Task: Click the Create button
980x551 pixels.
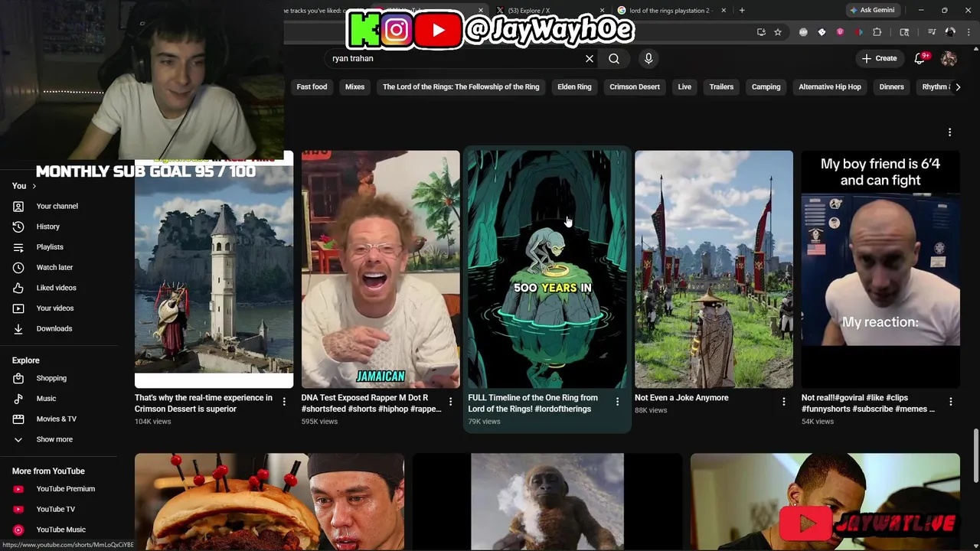Action: (x=879, y=58)
